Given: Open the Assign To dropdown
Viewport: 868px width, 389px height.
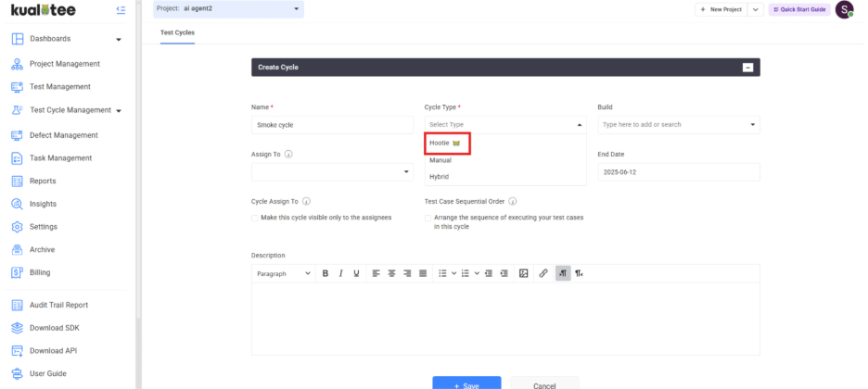Looking at the screenshot, I should (x=332, y=172).
